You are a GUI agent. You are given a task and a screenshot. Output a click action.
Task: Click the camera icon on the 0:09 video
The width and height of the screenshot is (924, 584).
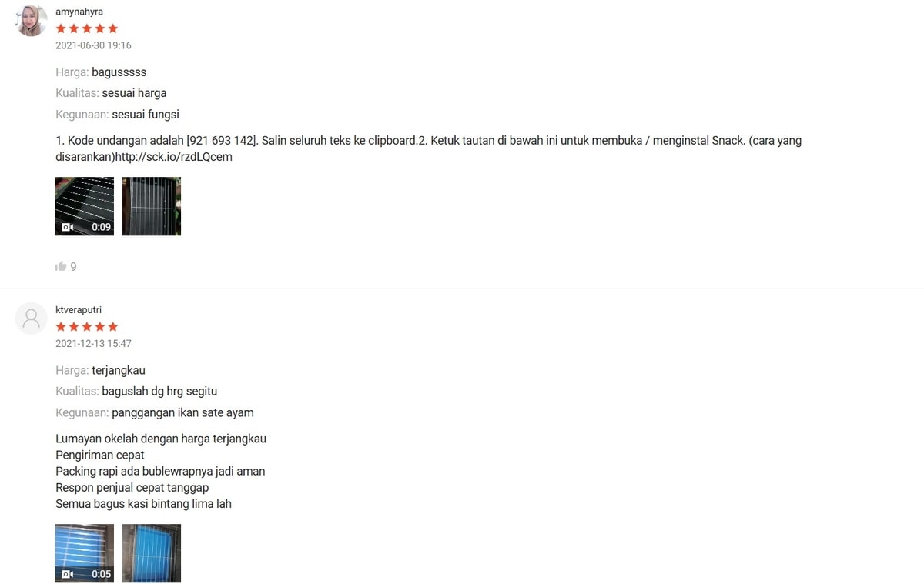point(67,227)
